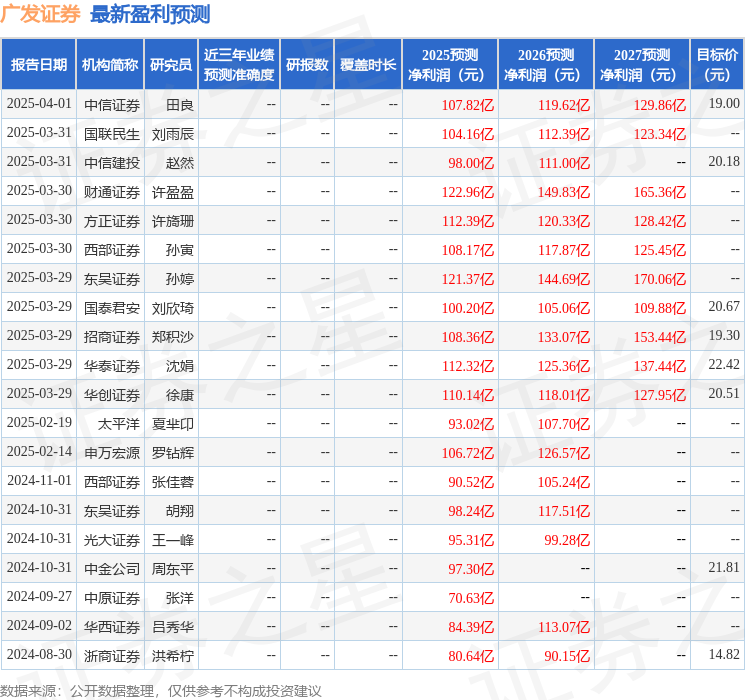Click the 广发证券 title text
Screen dimensions: 745x700
tap(40, 14)
